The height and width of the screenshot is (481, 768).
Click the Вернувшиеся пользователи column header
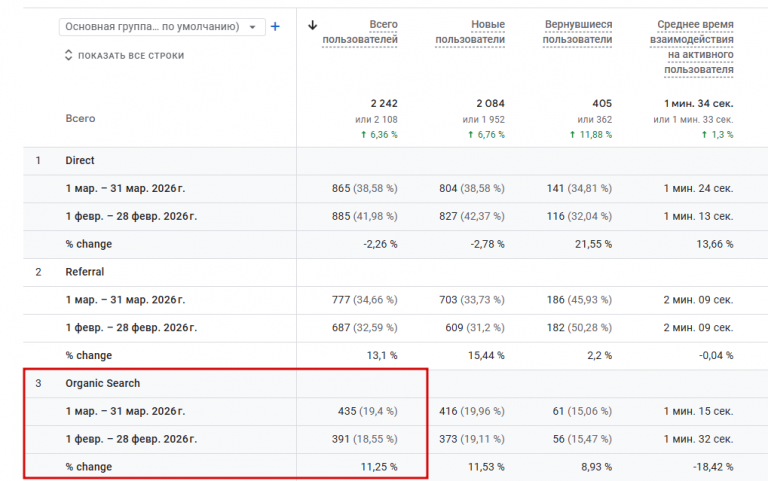tap(578, 31)
